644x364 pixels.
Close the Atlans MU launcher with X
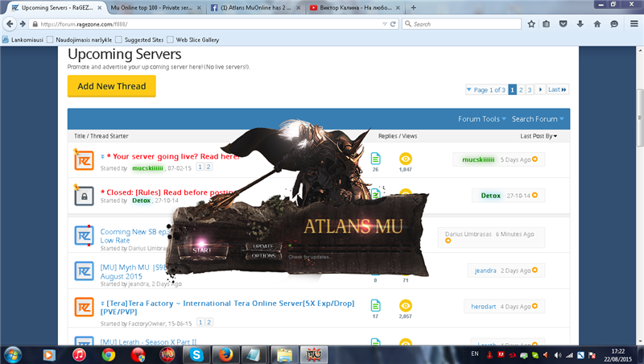click(416, 200)
